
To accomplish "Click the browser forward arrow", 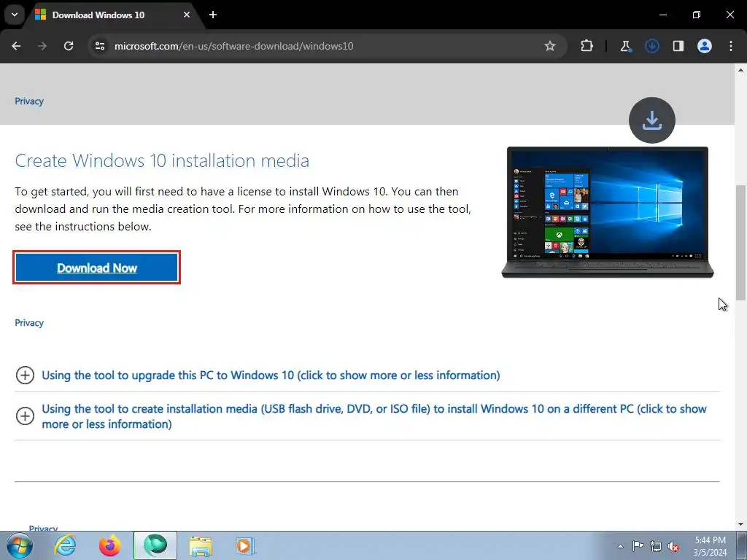I will [42, 46].
